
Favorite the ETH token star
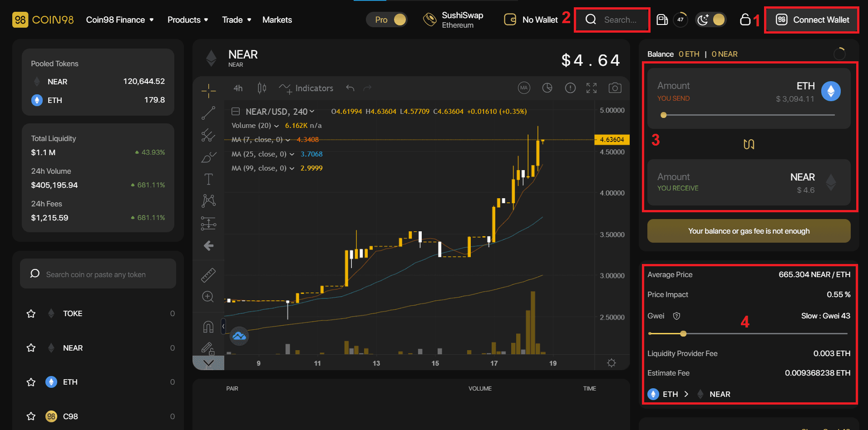[x=31, y=382]
